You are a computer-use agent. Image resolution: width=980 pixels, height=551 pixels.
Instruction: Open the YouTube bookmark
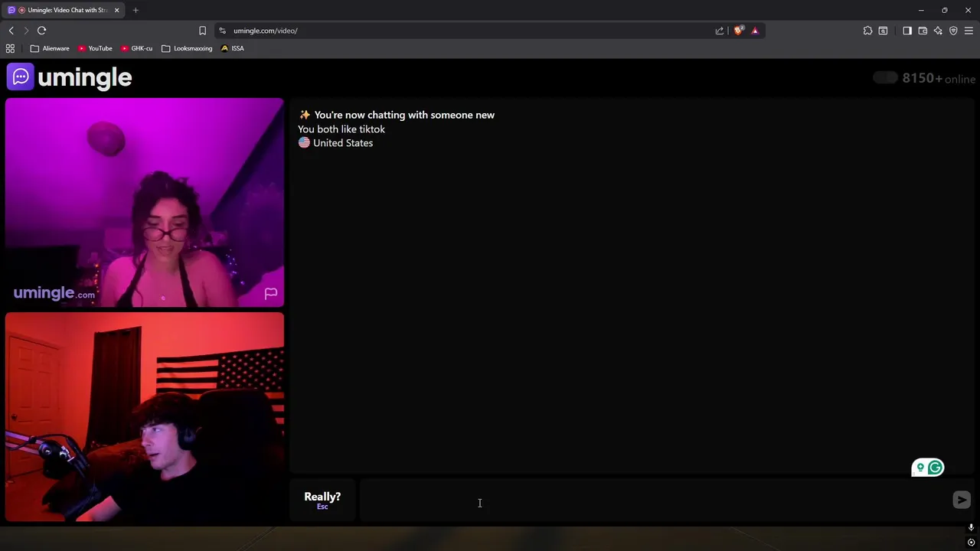pyautogui.click(x=95, y=48)
